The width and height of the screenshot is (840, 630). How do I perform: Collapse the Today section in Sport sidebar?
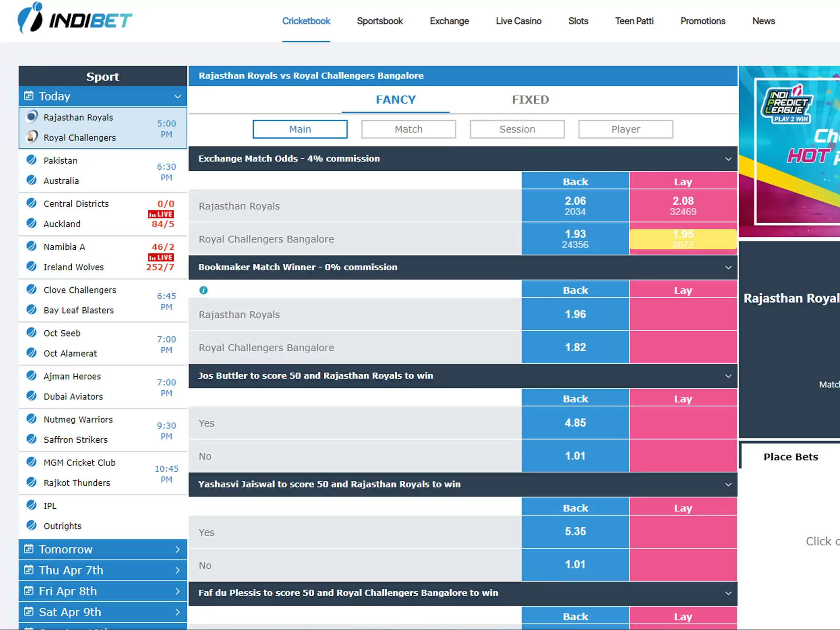[x=178, y=96]
